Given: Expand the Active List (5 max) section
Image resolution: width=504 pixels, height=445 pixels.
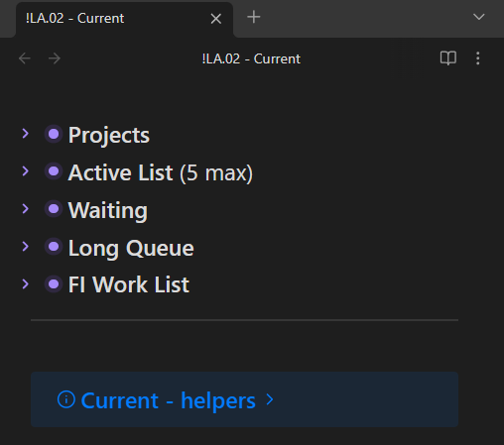Looking at the screenshot, I should coord(26,171).
